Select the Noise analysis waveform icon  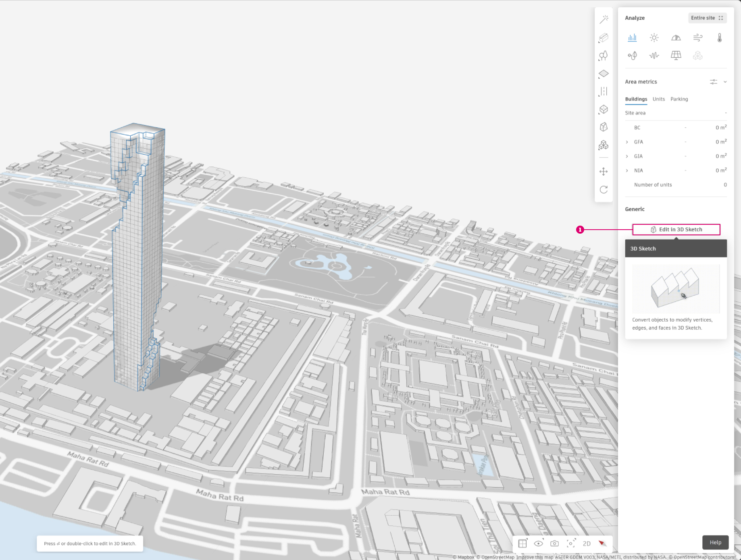pyautogui.click(x=654, y=56)
